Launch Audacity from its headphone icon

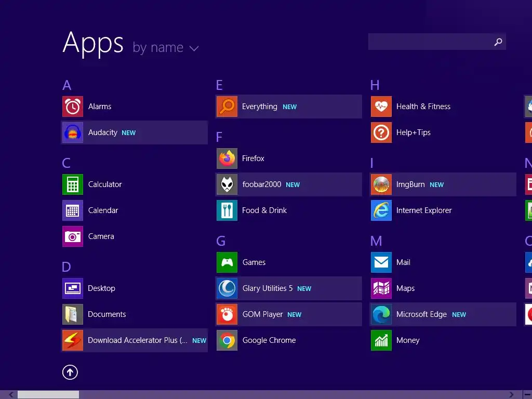coord(73,132)
